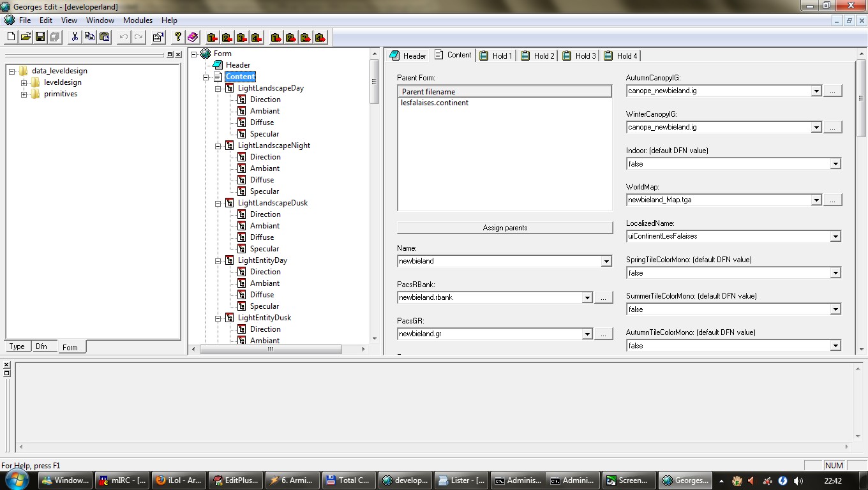Open the Name combo box dropdown
868x490 pixels.
point(606,261)
